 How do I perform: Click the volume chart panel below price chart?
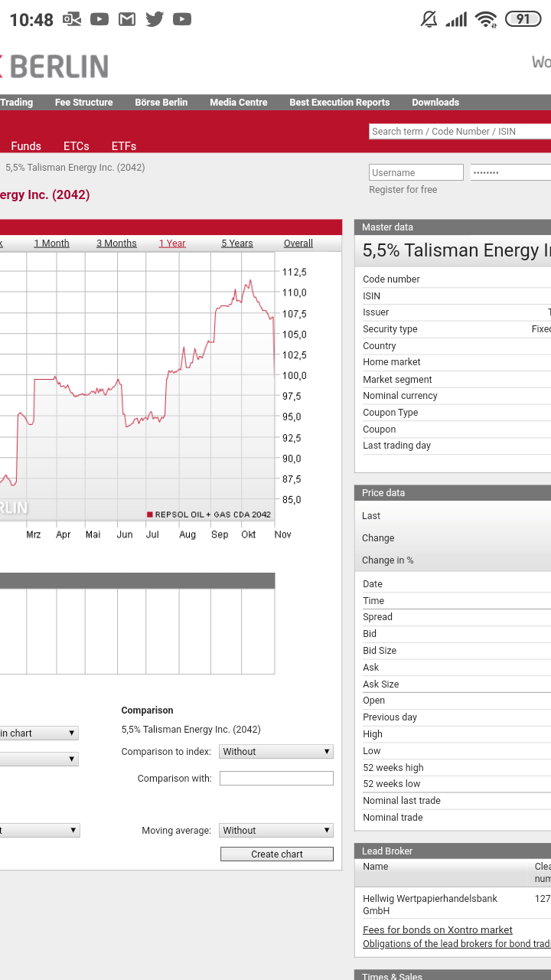point(137,632)
